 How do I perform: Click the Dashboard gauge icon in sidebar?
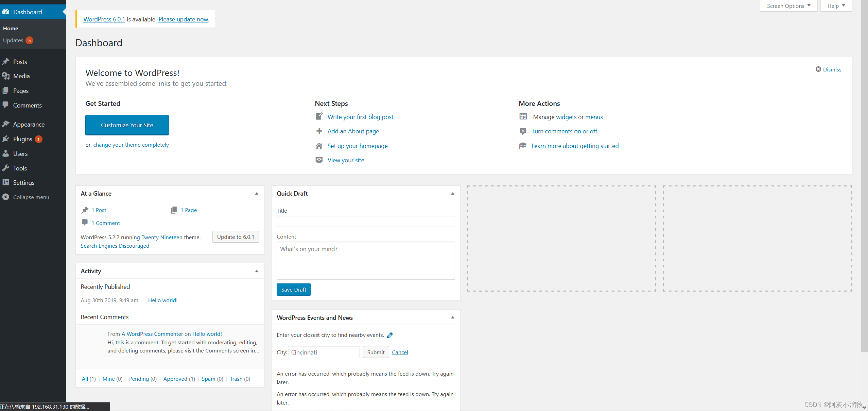click(x=5, y=12)
